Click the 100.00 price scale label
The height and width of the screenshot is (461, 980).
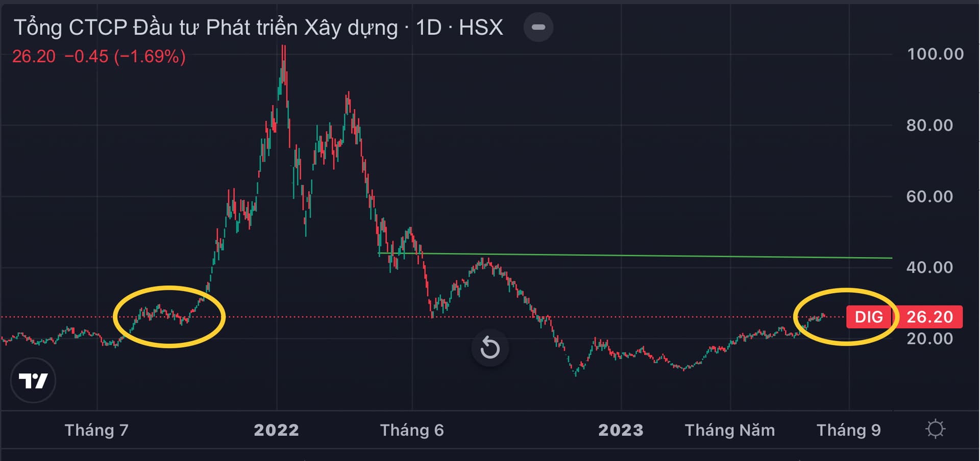(935, 54)
